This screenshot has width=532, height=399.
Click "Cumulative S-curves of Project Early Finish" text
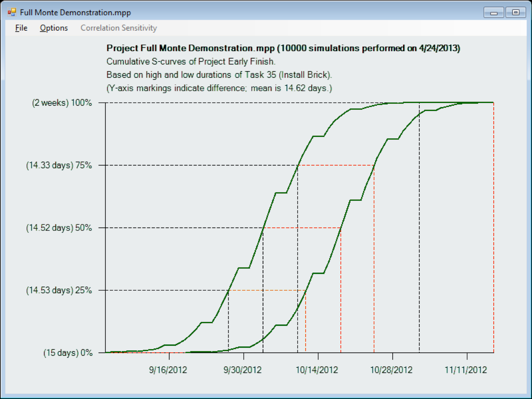coord(191,61)
